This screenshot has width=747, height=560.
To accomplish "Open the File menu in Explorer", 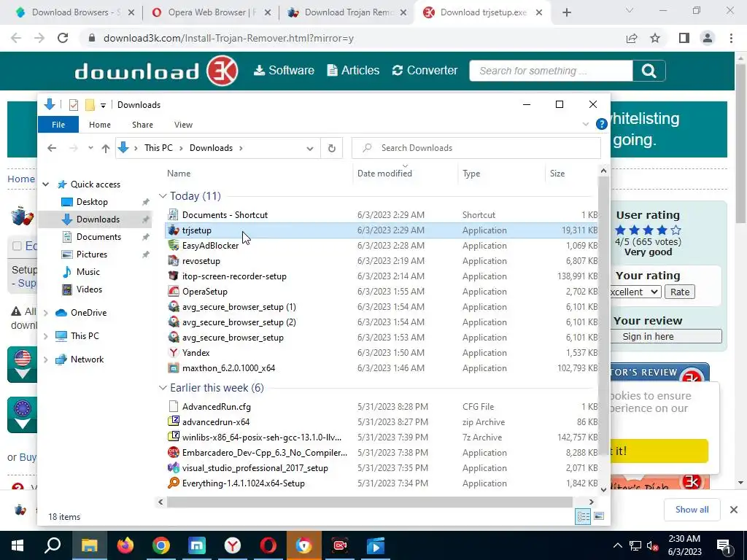I will (x=58, y=125).
